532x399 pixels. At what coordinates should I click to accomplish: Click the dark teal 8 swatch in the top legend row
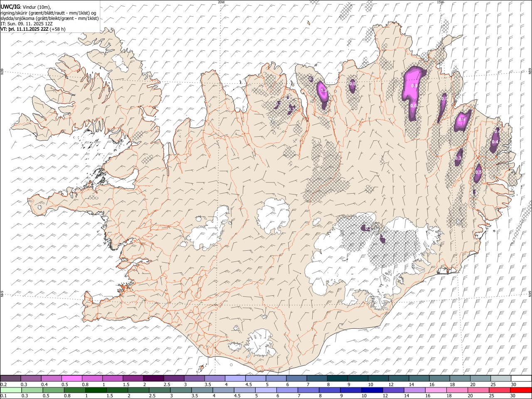[337, 379]
